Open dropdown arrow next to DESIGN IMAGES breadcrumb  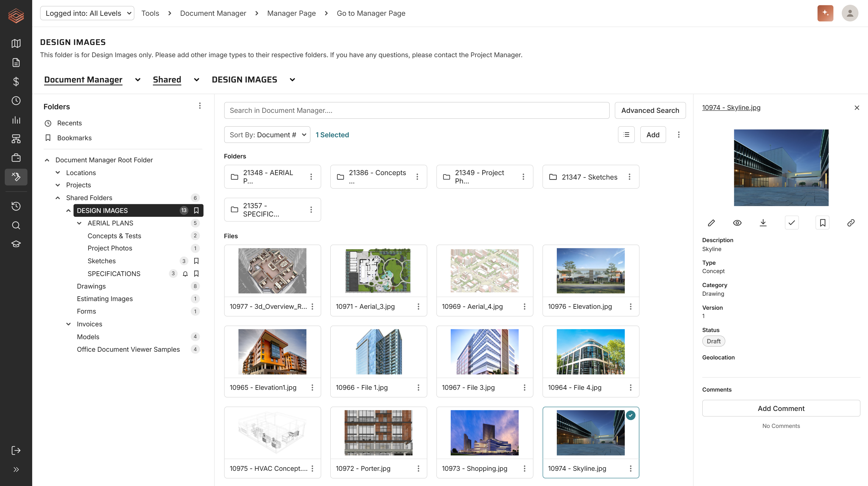click(292, 80)
